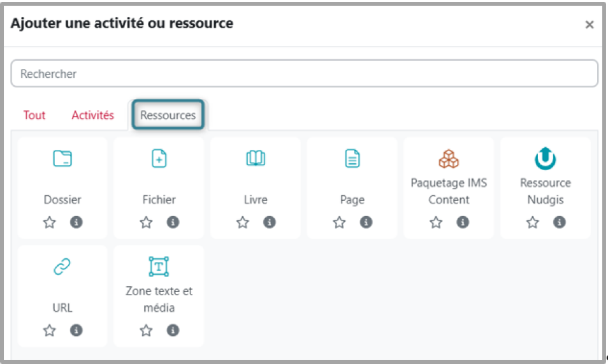Viewport: 608px width, 364px height.
Task: Show info about the Livre resource
Action: 270,222
